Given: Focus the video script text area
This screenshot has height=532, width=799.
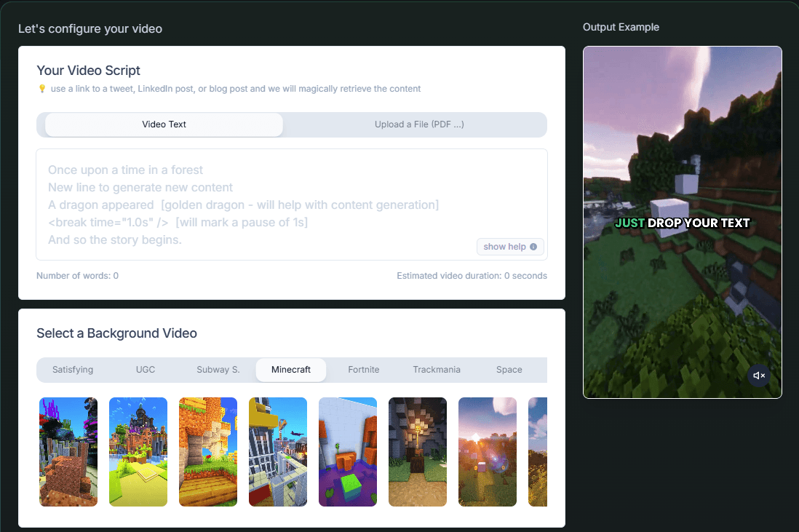Looking at the screenshot, I should click(292, 205).
